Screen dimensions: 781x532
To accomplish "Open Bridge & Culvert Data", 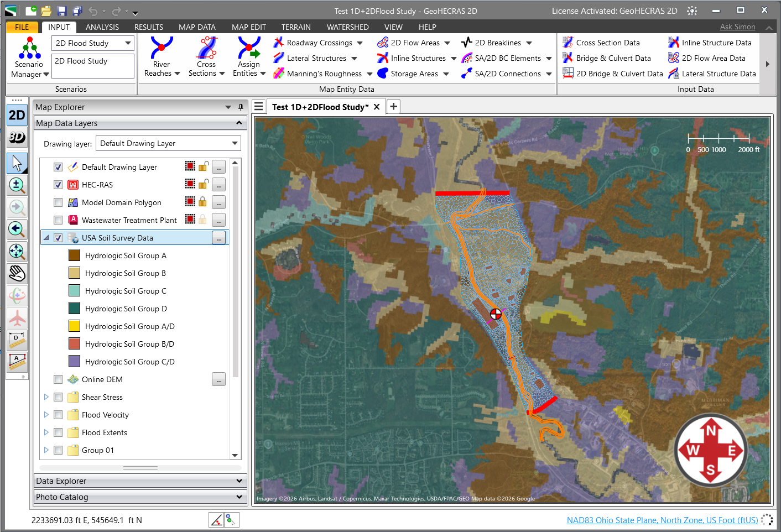I will tap(606, 58).
